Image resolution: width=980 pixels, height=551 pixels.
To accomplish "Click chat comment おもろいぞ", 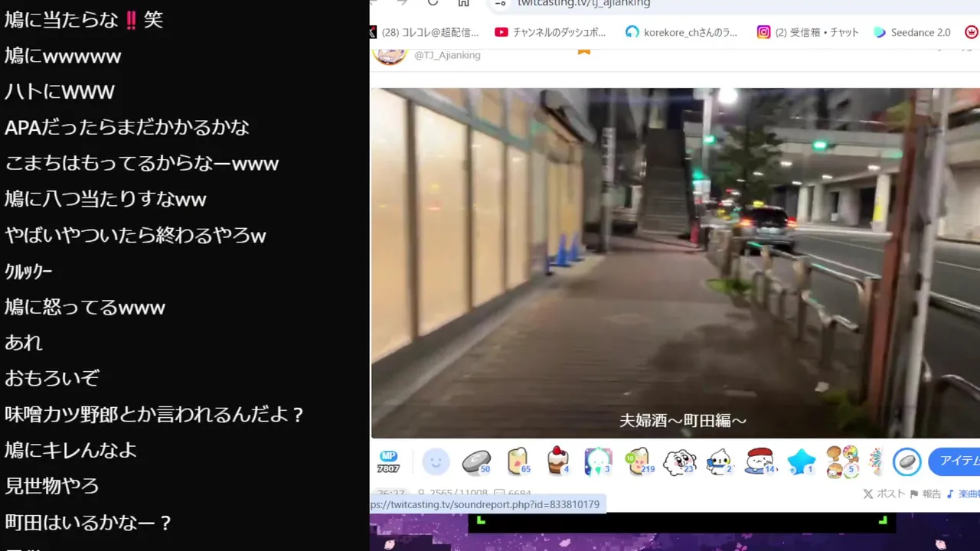I will (x=52, y=378).
